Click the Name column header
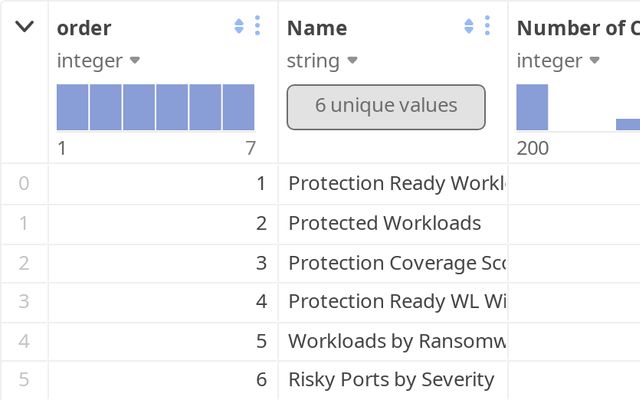 (x=317, y=28)
